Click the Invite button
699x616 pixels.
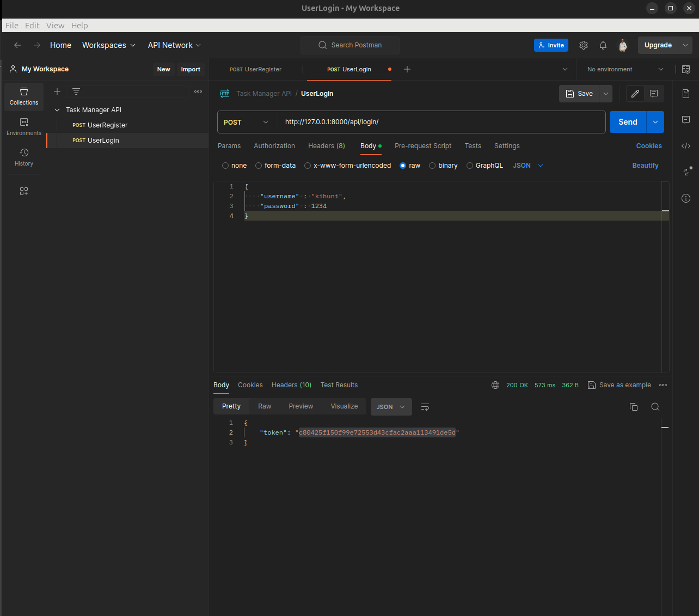coord(551,45)
